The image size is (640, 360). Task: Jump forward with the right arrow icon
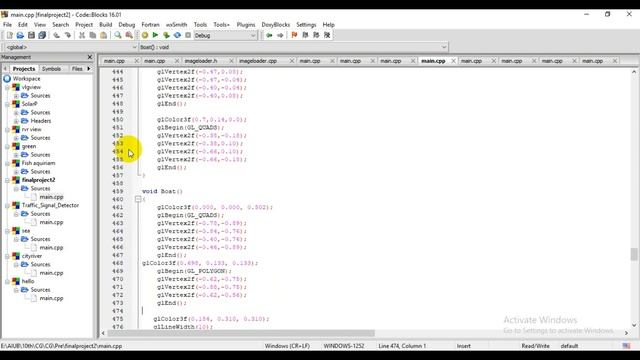(280, 36)
